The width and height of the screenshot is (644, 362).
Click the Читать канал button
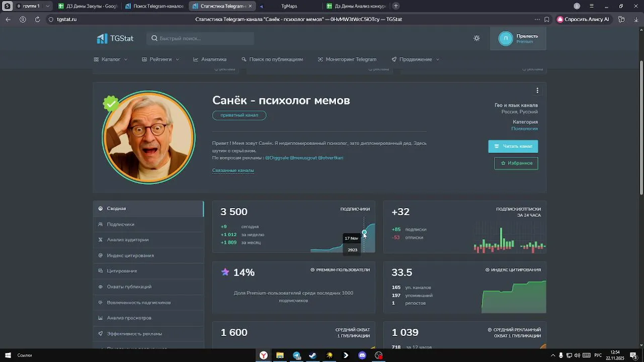[513, 146]
